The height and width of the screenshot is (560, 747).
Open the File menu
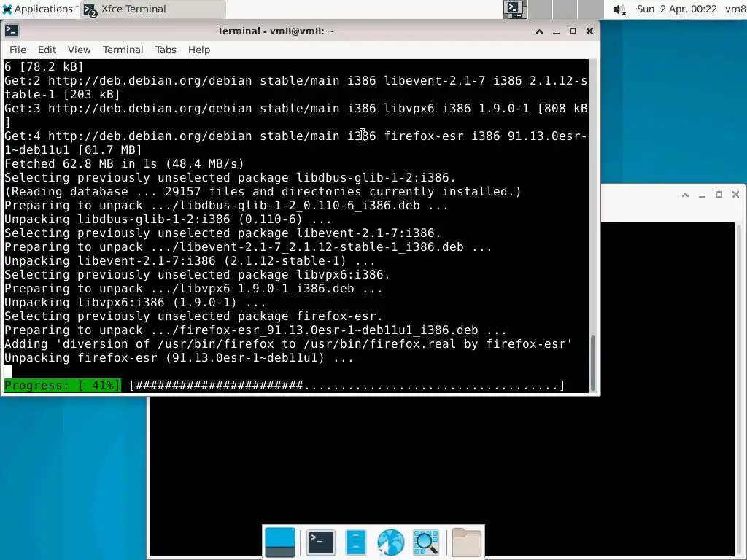click(x=18, y=50)
